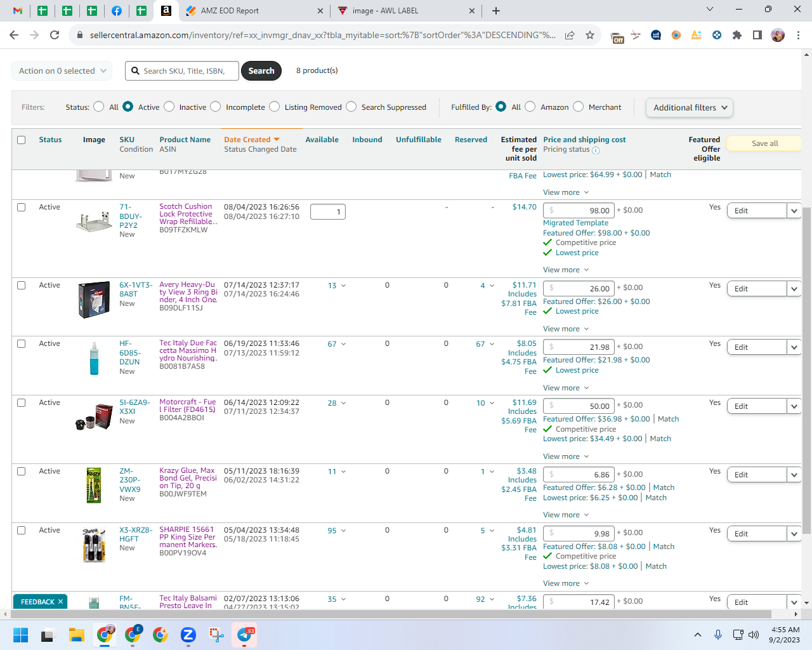Choose the Incomplete status filter
The image size is (812, 650).
tap(216, 107)
